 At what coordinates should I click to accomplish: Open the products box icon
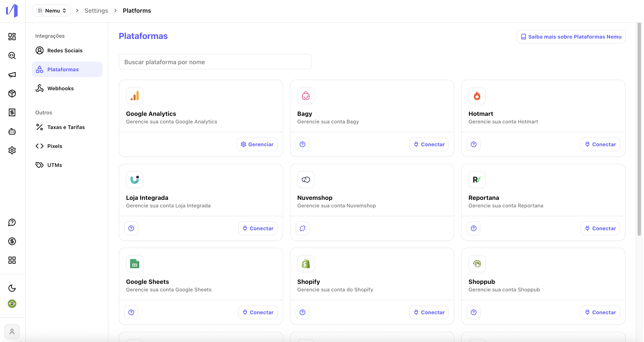(x=12, y=93)
